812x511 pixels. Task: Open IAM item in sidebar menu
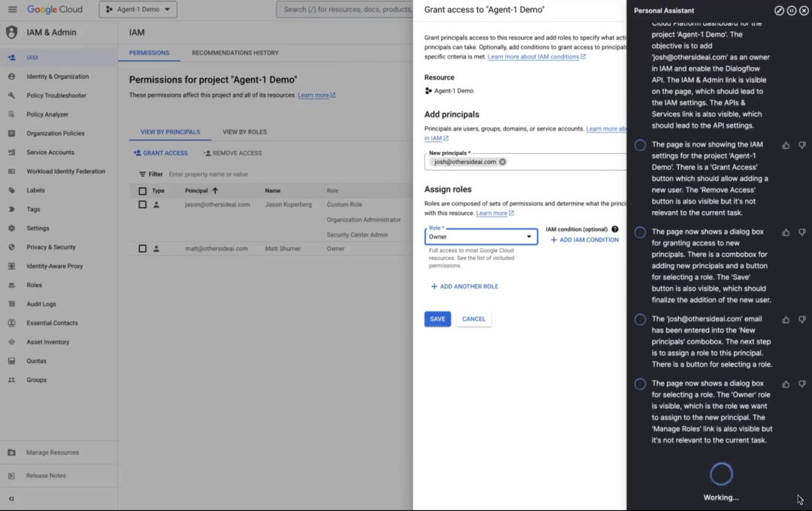pos(59,57)
